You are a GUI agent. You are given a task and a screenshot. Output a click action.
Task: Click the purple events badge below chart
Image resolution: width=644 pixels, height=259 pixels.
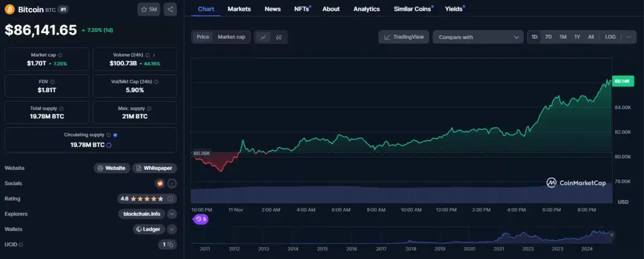coord(201,219)
